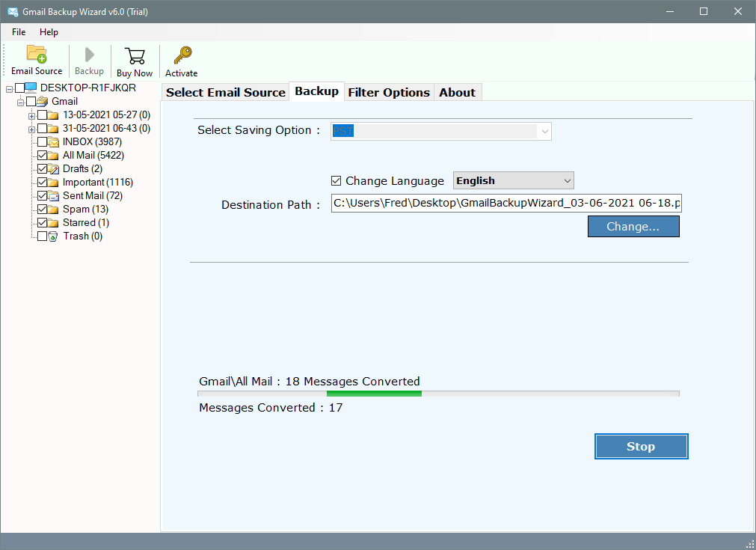Click the 13-05-2021 05-27 folder icon
The width and height of the screenshot is (756, 550).
coord(54,115)
